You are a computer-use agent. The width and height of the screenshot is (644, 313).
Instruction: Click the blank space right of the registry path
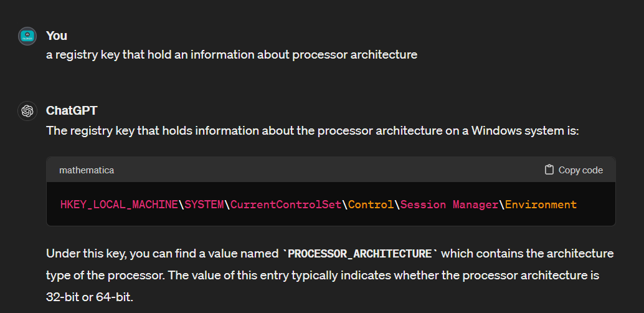pyautogui.click(x=595, y=205)
